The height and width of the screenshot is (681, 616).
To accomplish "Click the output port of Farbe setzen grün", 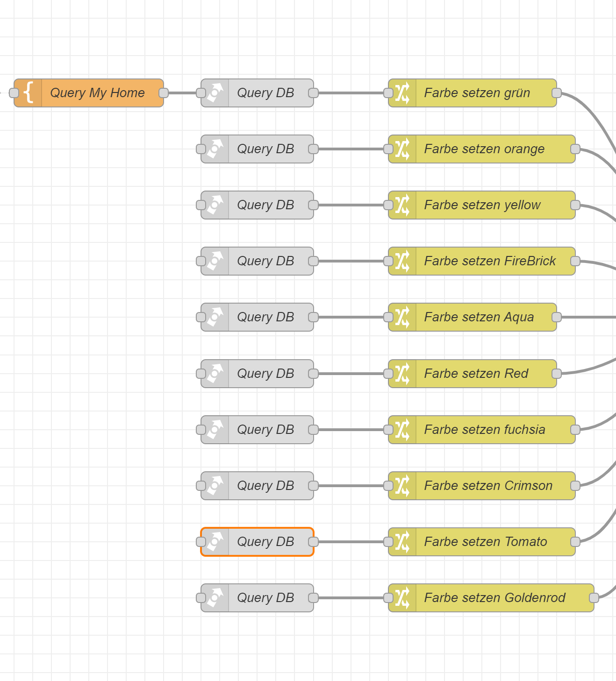I will 557,93.
